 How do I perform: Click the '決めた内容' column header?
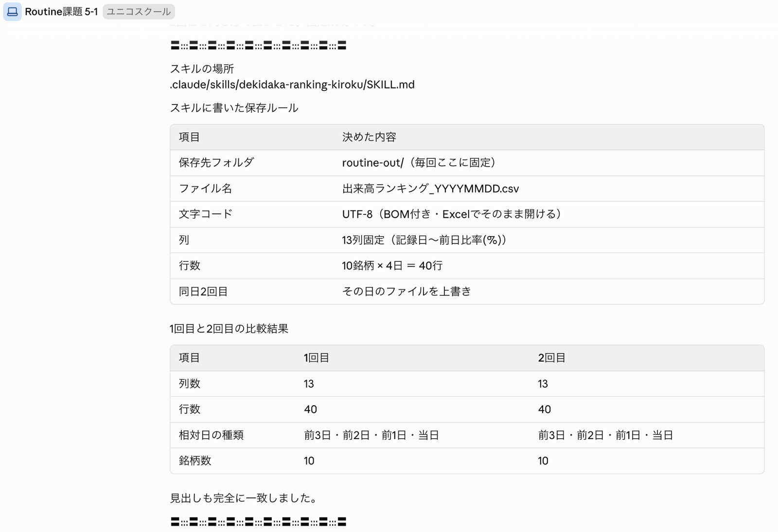click(x=369, y=137)
